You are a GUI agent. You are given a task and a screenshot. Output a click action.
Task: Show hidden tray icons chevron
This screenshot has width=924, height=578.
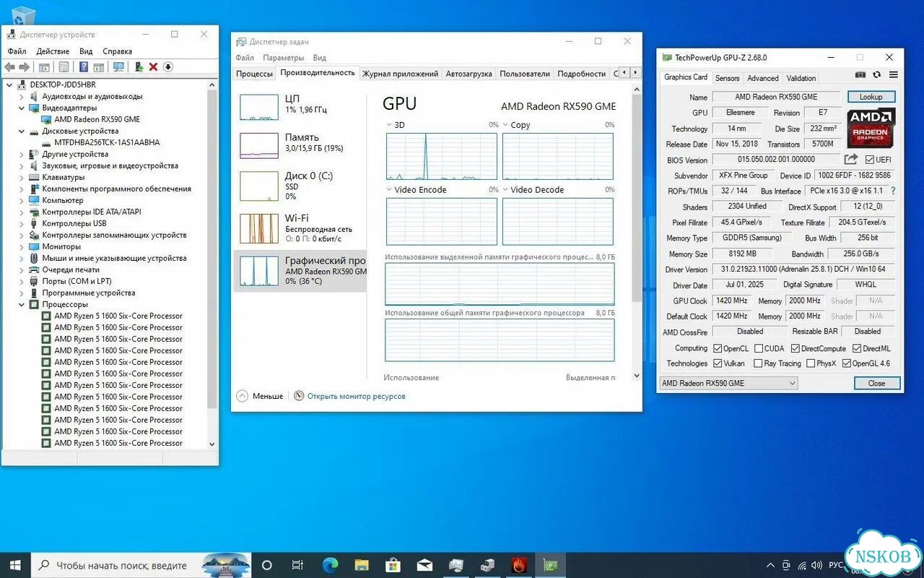coord(770,565)
